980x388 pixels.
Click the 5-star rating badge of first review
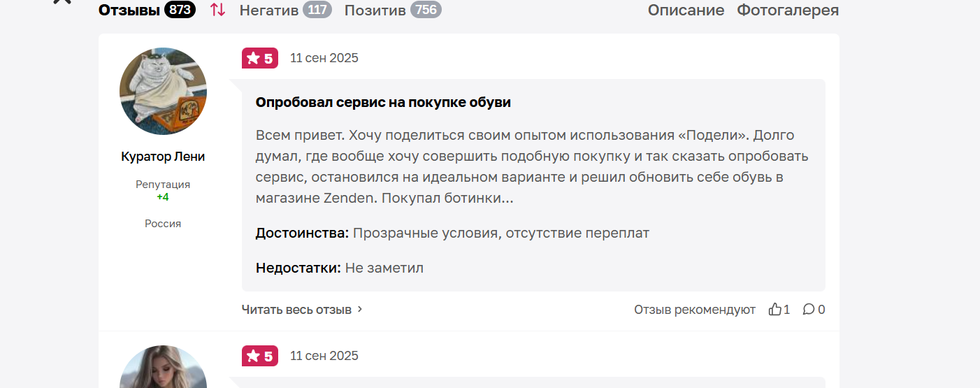point(260,58)
